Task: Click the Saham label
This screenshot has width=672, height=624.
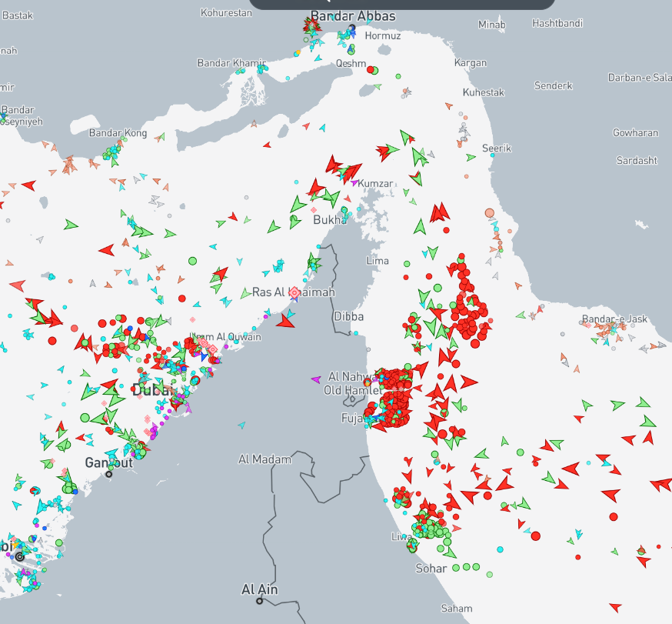Action: tap(457, 609)
